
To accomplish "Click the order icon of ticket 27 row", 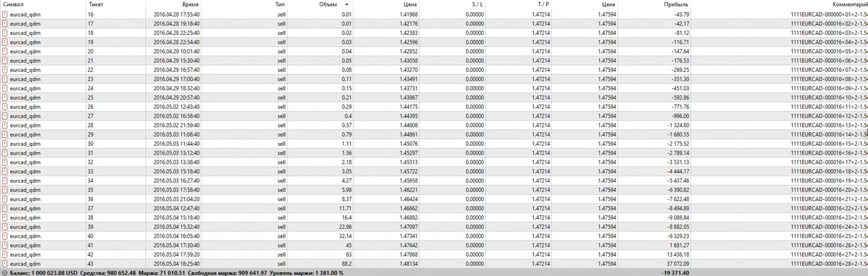I will click(x=5, y=116).
